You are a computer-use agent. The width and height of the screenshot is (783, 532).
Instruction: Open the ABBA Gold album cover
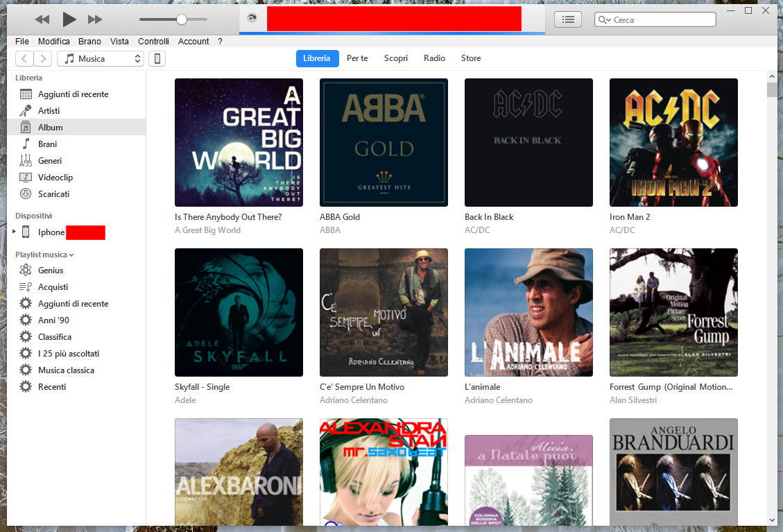(384, 142)
